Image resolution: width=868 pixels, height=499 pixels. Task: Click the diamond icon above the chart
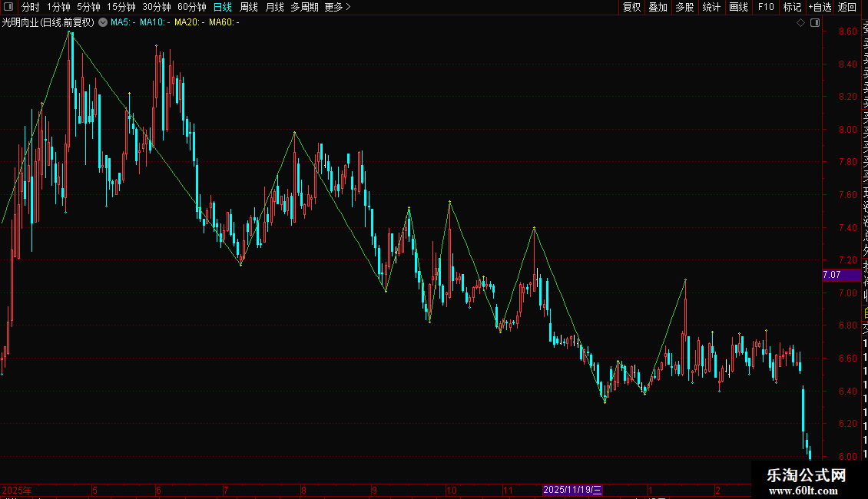[x=800, y=23]
